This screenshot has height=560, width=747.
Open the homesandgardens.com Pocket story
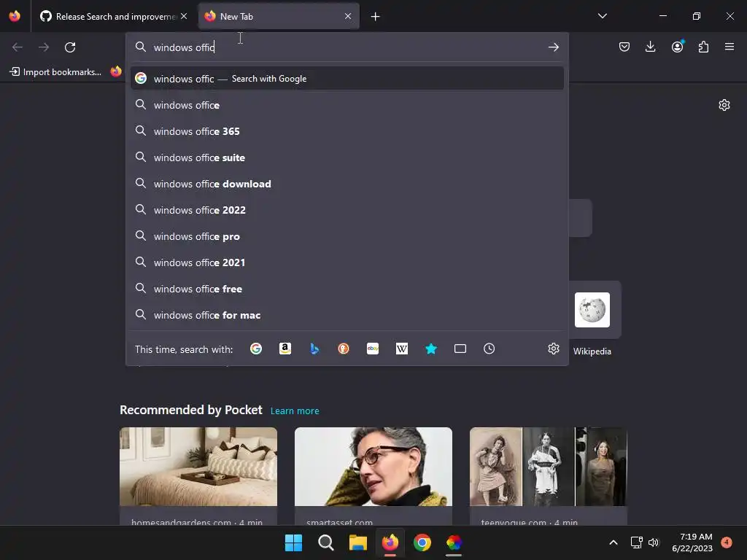[x=198, y=476]
